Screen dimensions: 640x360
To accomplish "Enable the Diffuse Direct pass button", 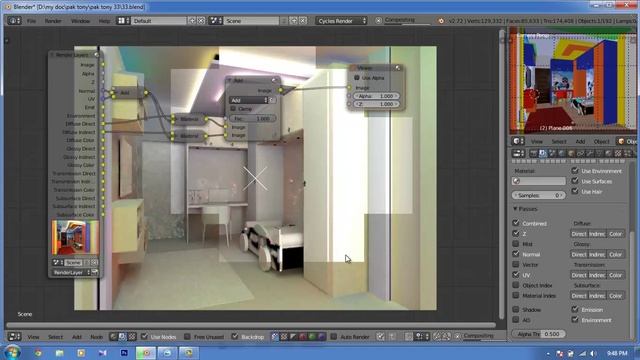I will click(x=579, y=234).
